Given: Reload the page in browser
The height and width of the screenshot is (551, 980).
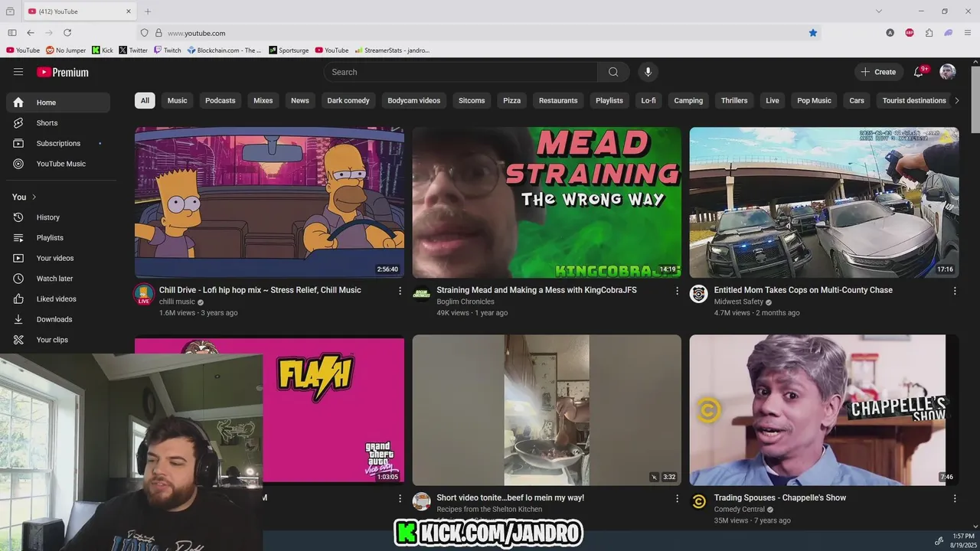Looking at the screenshot, I should pyautogui.click(x=67, y=33).
